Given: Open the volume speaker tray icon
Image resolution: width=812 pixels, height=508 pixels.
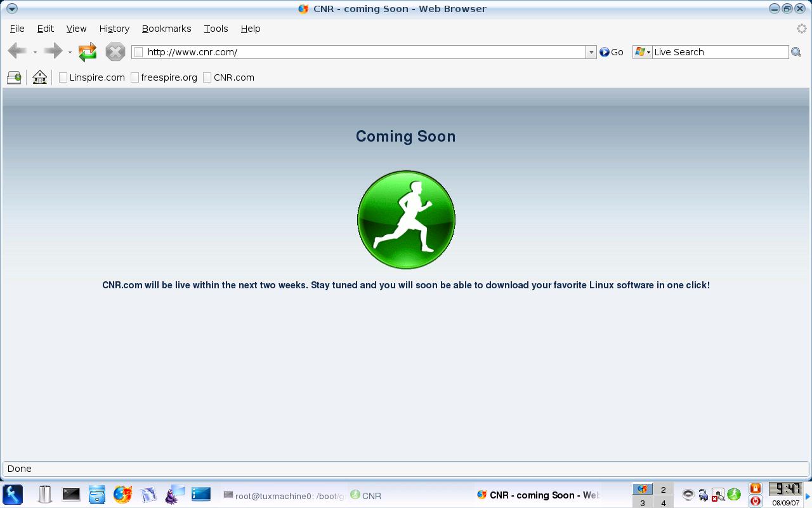Looking at the screenshot, I should pyautogui.click(x=688, y=495).
